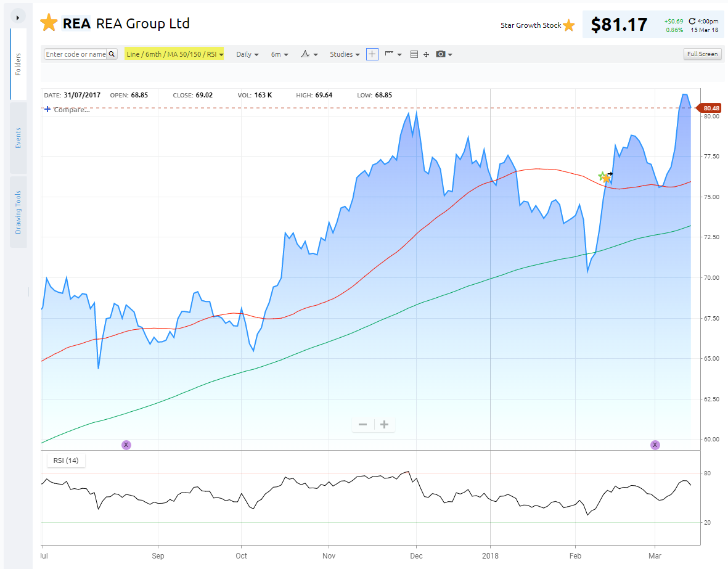Click the Nov axis label

click(x=329, y=556)
